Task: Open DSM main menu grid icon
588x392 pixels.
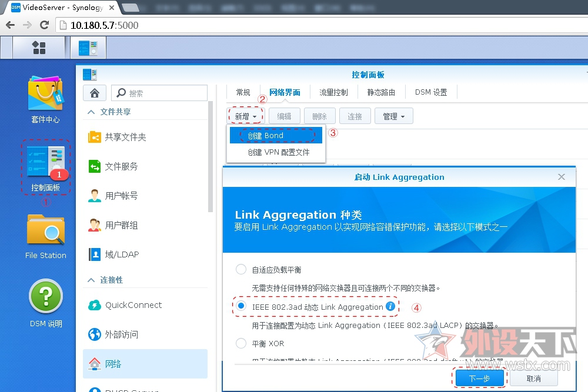Action: [x=39, y=48]
